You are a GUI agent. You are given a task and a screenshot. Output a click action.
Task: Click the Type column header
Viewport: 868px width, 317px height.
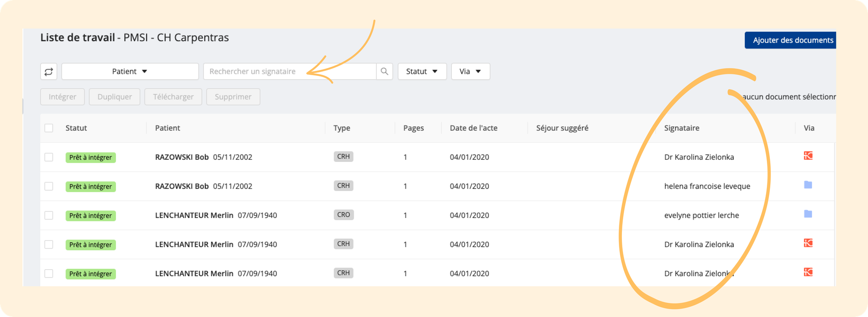click(342, 128)
